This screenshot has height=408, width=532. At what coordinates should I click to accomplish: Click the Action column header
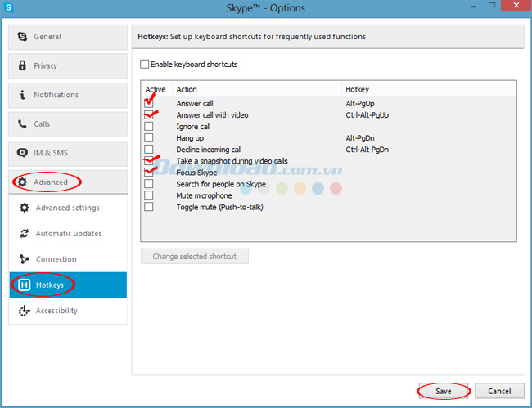(x=257, y=89)
